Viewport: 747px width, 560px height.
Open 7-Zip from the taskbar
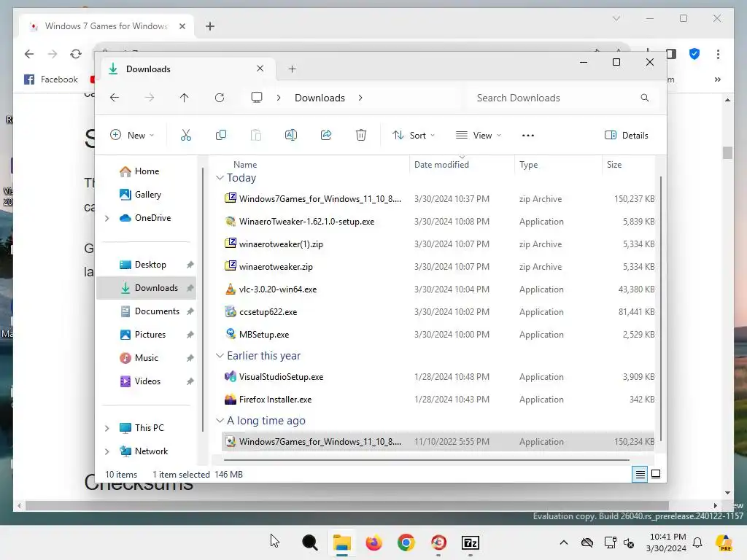pyautogui.click(x=471, y=542)
